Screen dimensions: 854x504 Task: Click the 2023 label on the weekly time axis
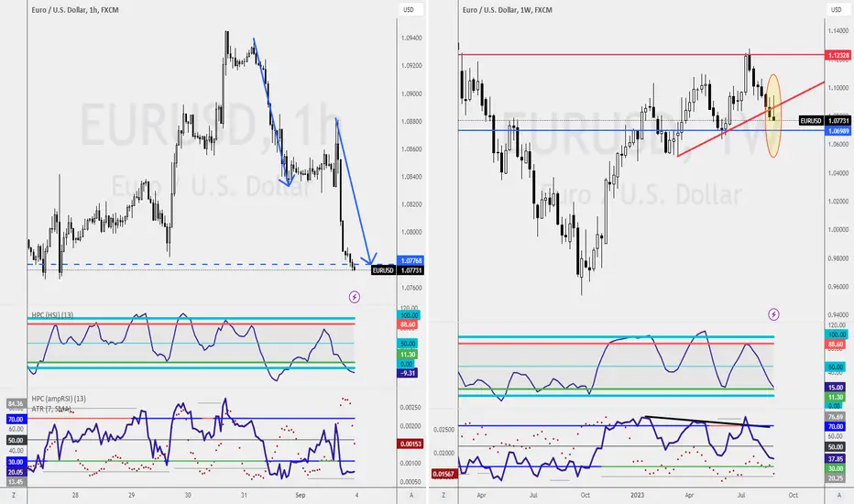tap(637, 495)
